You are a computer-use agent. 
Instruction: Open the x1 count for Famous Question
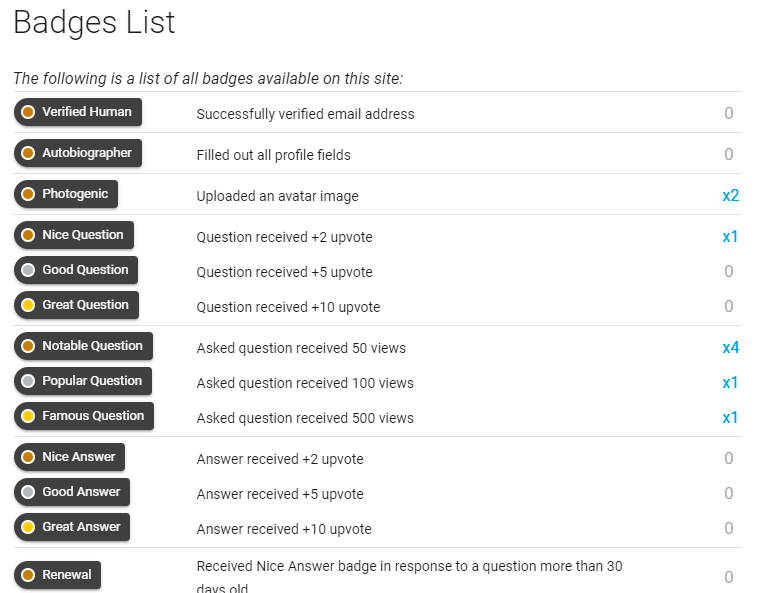pos(730,417)
